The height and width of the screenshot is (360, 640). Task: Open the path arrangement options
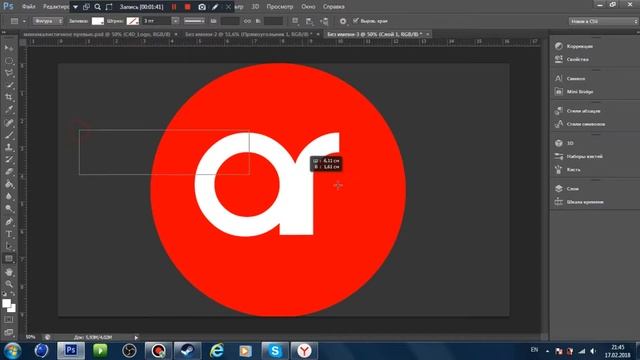[x=324, y=21]
